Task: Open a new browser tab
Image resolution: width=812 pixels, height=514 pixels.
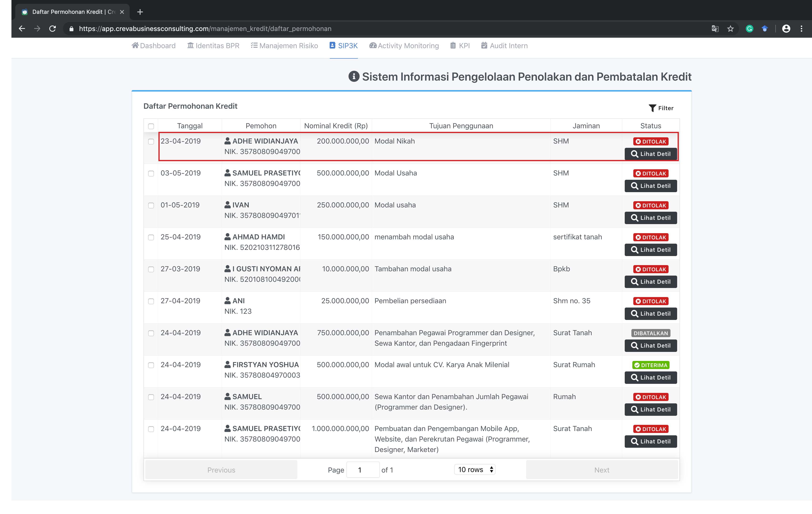Action: click(140, 12)
